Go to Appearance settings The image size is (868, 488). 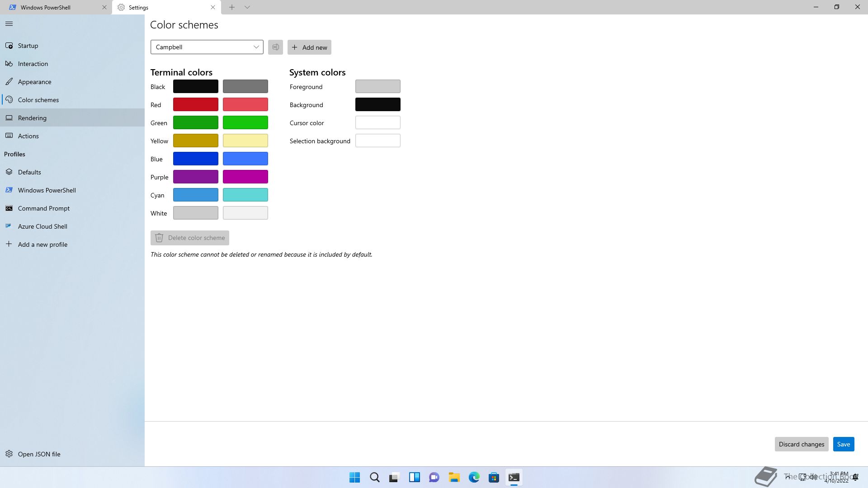[x=72, y=82]
